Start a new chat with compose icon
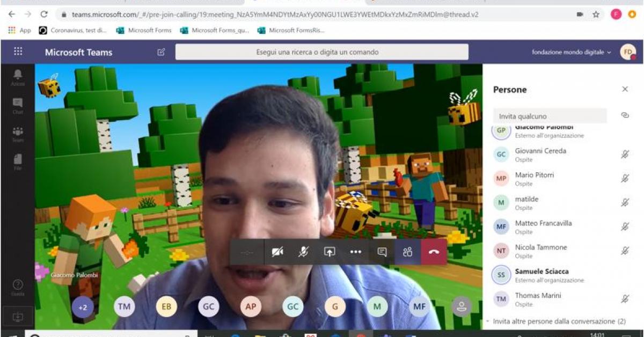 pos(161,52)
